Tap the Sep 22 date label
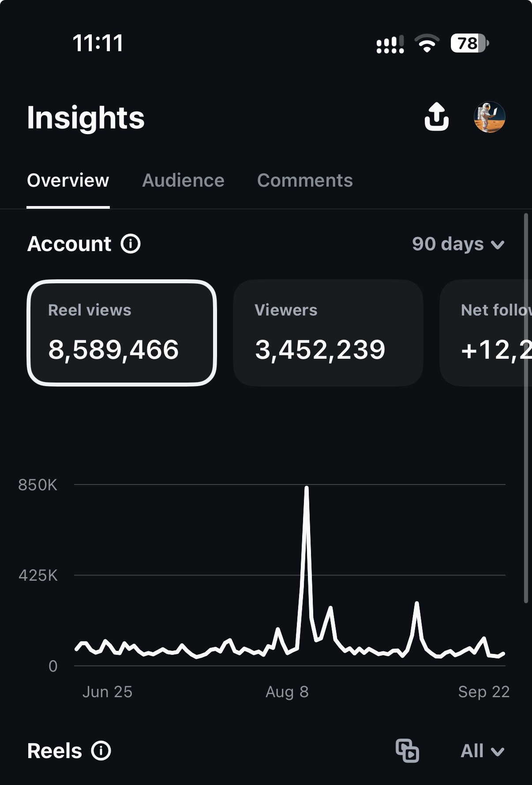The height and width of the screenshot is (785, 532). coord(484,692)
